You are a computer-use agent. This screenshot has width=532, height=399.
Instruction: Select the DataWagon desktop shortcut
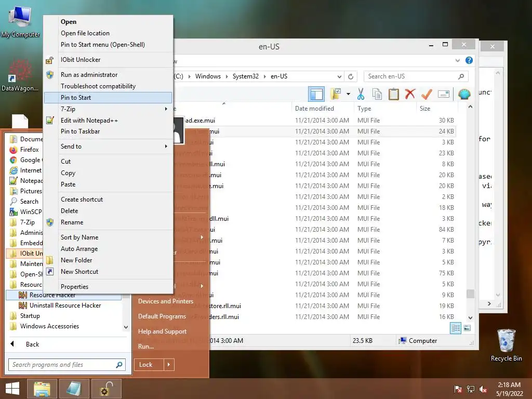(x=20, y=75)
